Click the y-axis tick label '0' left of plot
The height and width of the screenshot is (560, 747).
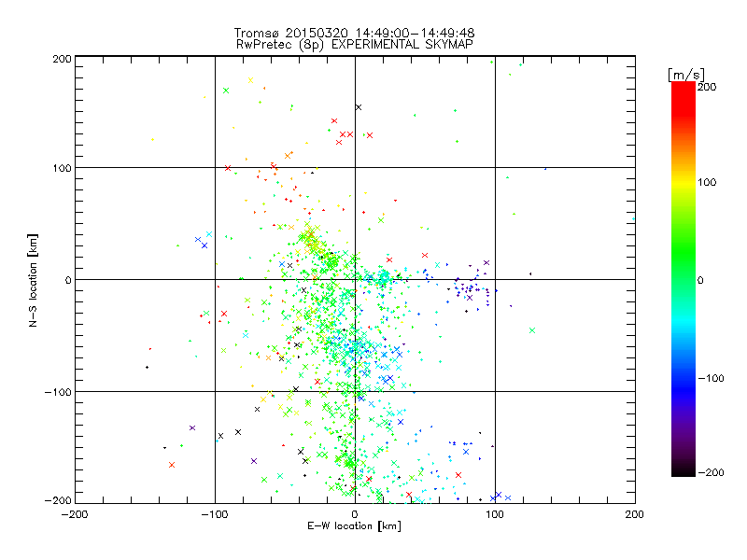click(68, 281)
